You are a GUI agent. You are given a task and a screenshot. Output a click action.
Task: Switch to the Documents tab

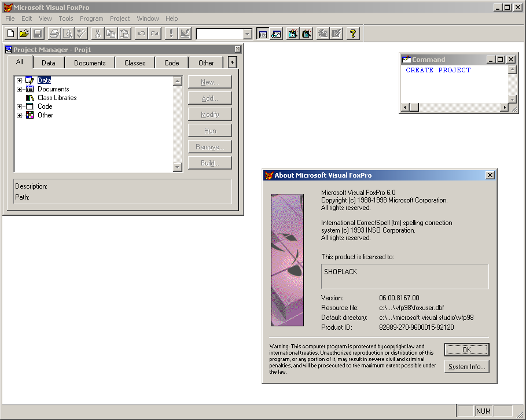pos(90,62)
